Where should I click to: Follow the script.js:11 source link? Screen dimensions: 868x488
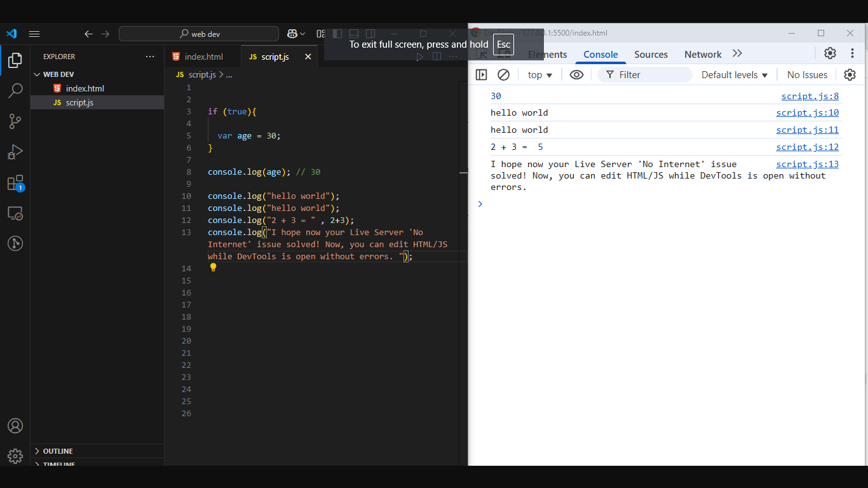(807, 130)
